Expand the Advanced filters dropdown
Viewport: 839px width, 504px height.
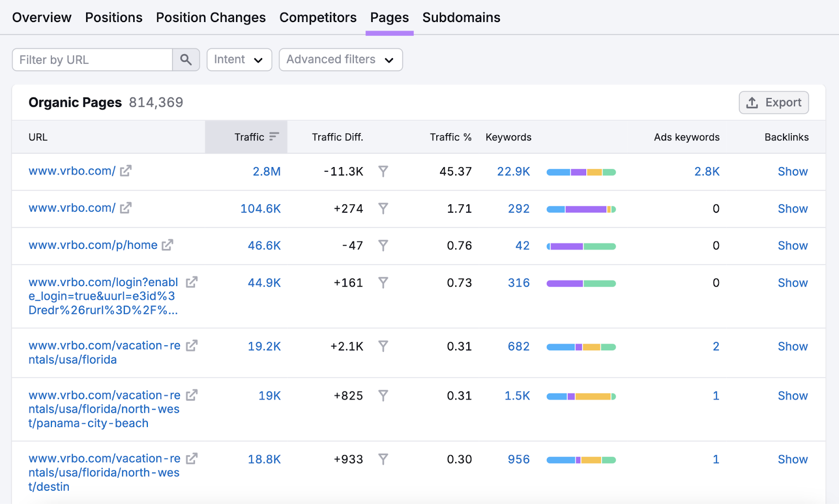pos(341,60)
